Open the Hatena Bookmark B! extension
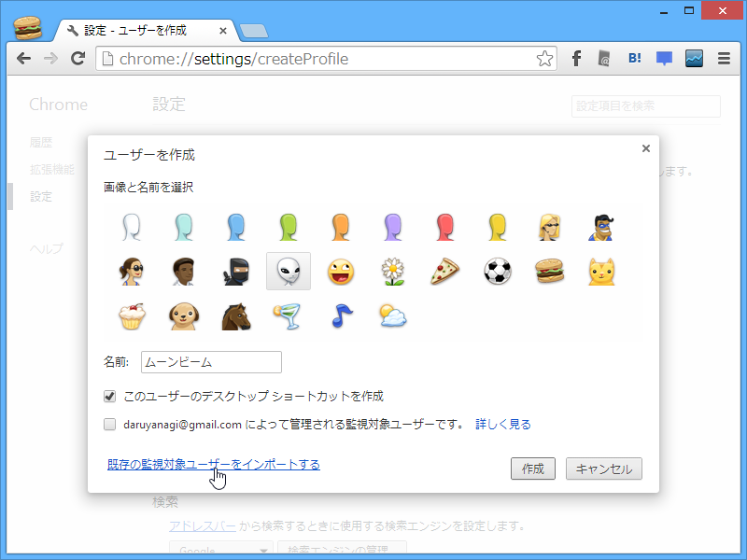 coord(635,59)
